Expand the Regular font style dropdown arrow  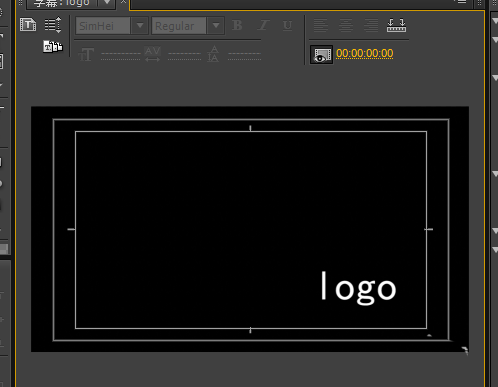216,26
